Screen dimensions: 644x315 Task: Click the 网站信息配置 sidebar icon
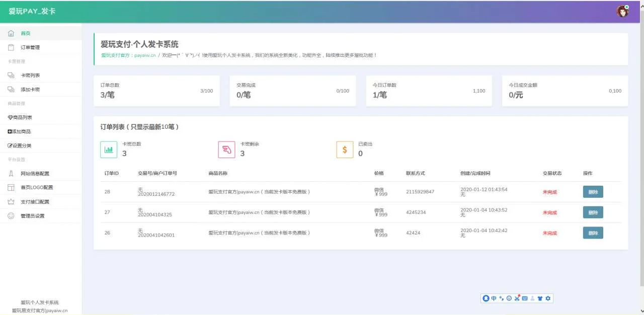11,174
